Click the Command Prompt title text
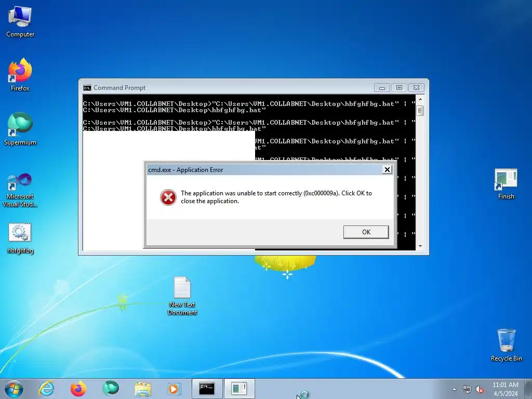This screenshot has width=532, height=399. click(x=119, y=88)
